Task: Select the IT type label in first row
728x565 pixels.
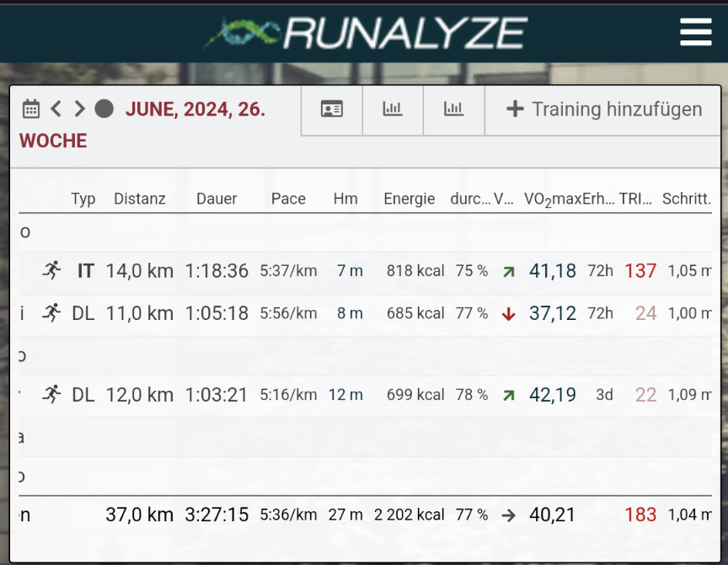Action: click(x=85, y=270)
